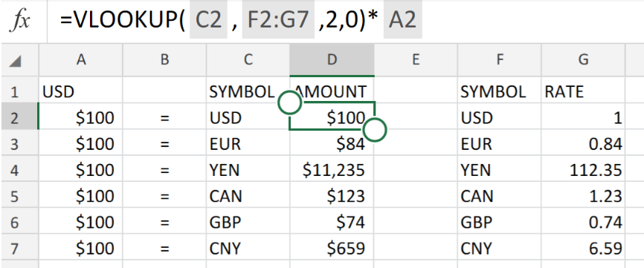Tap the bottom-right selection handle circle

375,130
